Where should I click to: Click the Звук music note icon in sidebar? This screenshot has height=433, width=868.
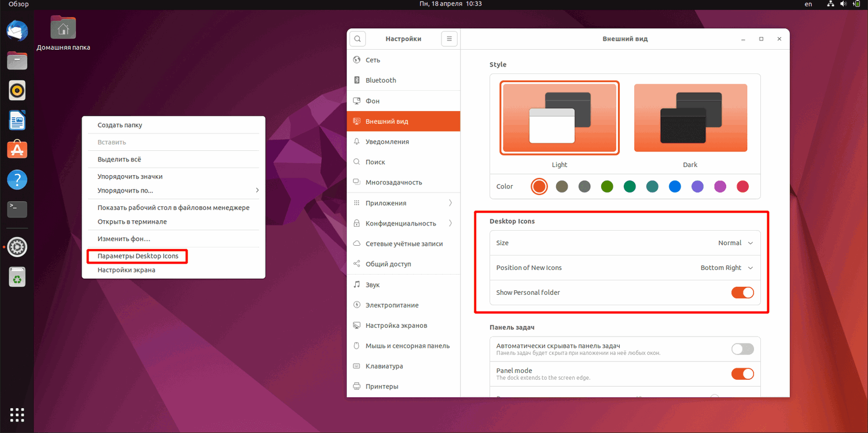356,285
